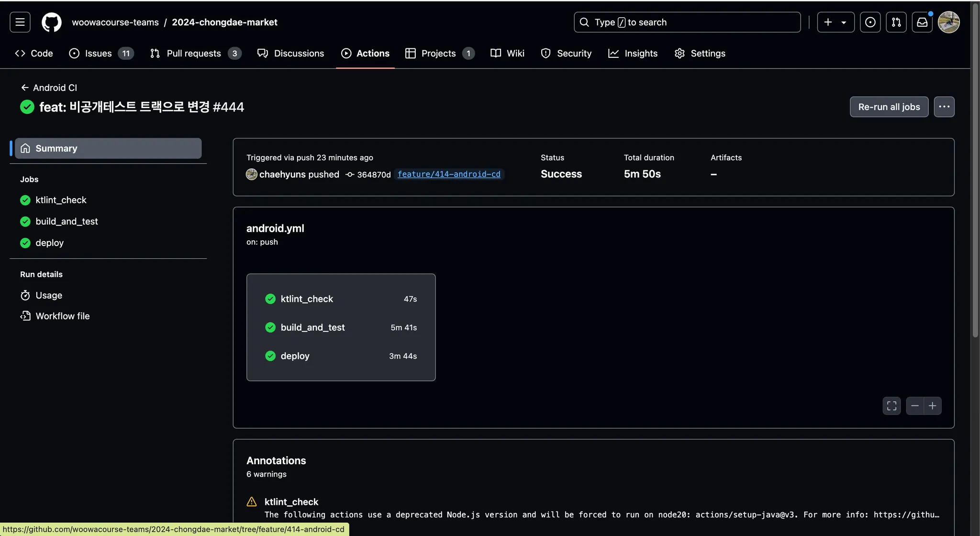Viewport: 980px width, 536px height.
Task: Open the feature/414-android-cd branch link
Action: point(448,174)
